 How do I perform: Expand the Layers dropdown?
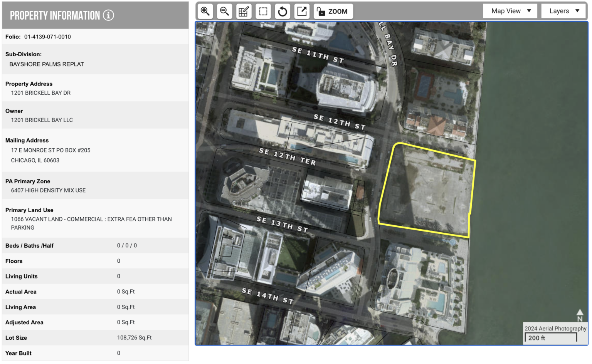click(564, 11)
